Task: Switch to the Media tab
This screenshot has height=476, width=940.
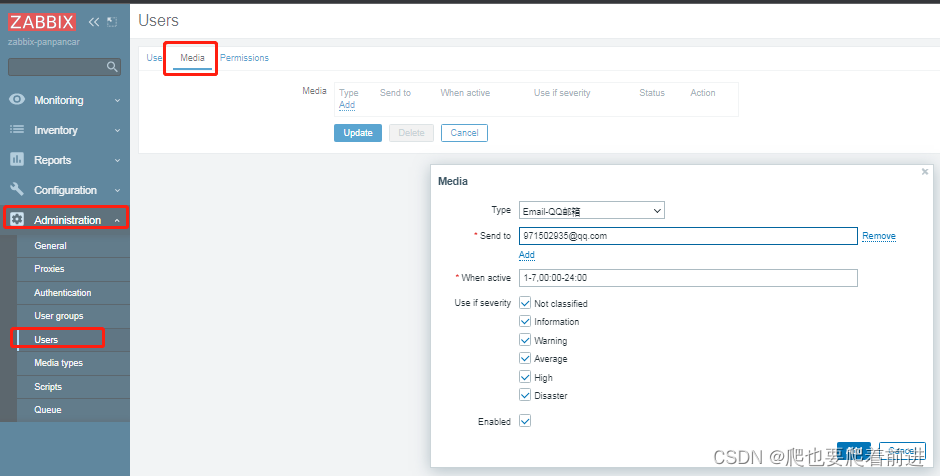Action: click(x=192, y=58)
